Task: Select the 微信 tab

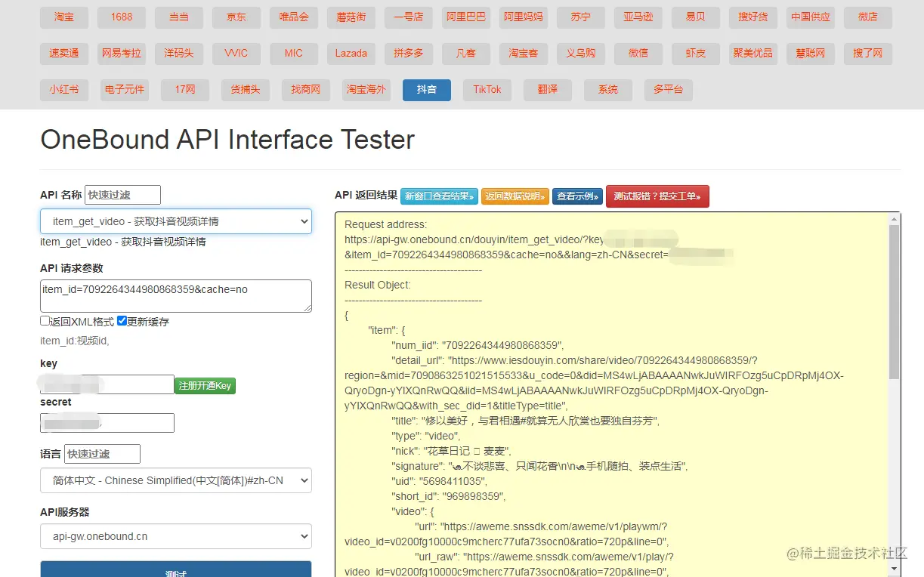Action: coord(638,54)
